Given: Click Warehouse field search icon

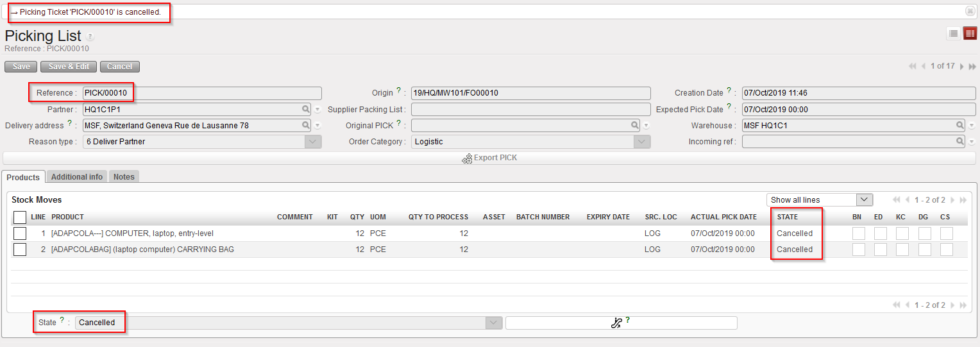Looking at the screenshot, I should click(x=960, y=126).
